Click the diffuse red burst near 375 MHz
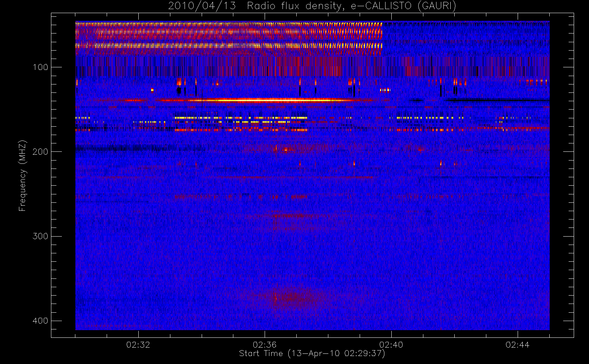Screen dimensions: 589x364 pos(291,298)
